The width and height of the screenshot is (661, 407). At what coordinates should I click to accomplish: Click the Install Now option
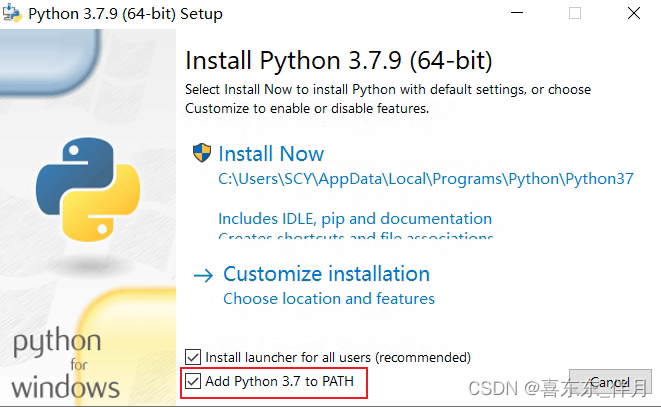coord(271,154)
